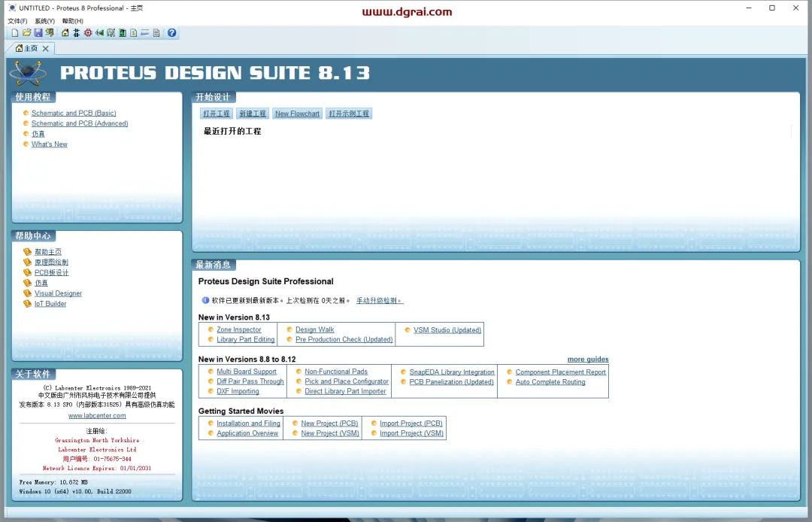This screenshot has width=812, height=522.
Task: Open the Project Notes toolbar icon
Action: [x=156, y=32]
